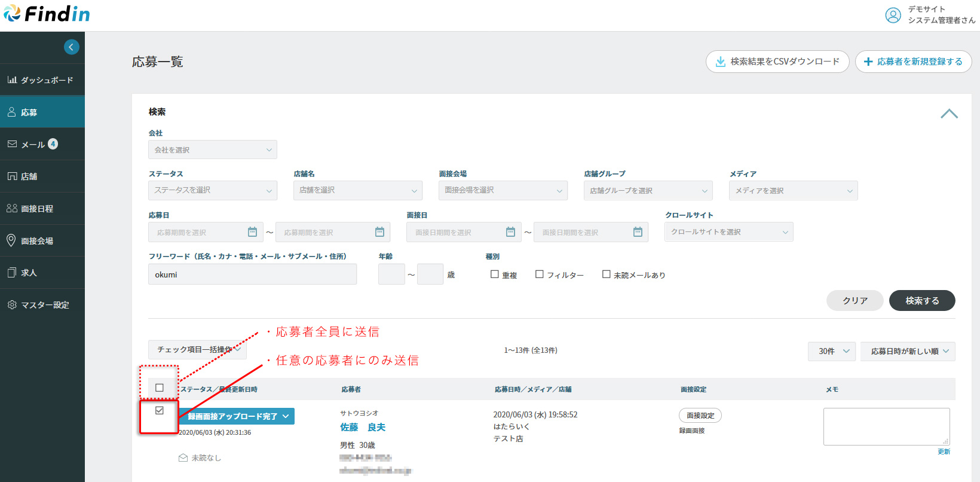Expand the メディア dropdown
Image resolution: width=980 pixels, height=482 pixels.
coord(793,191)
